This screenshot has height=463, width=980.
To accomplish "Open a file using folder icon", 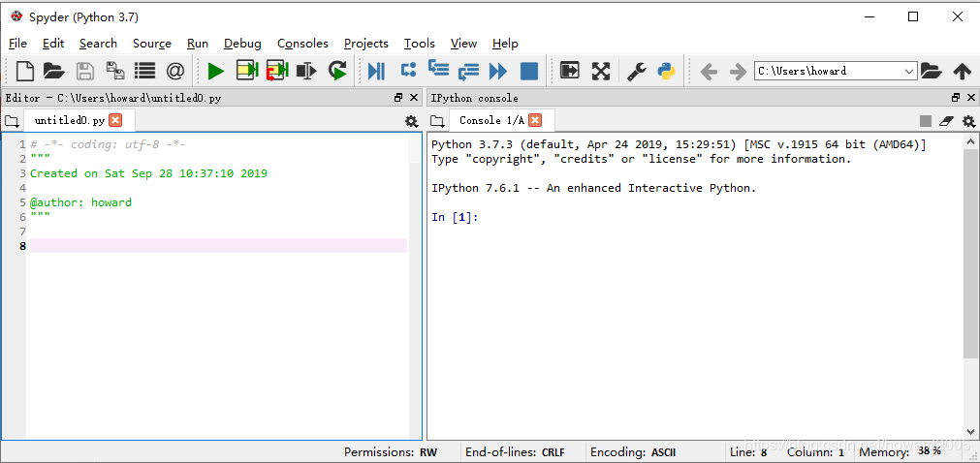I will point(54,72).
